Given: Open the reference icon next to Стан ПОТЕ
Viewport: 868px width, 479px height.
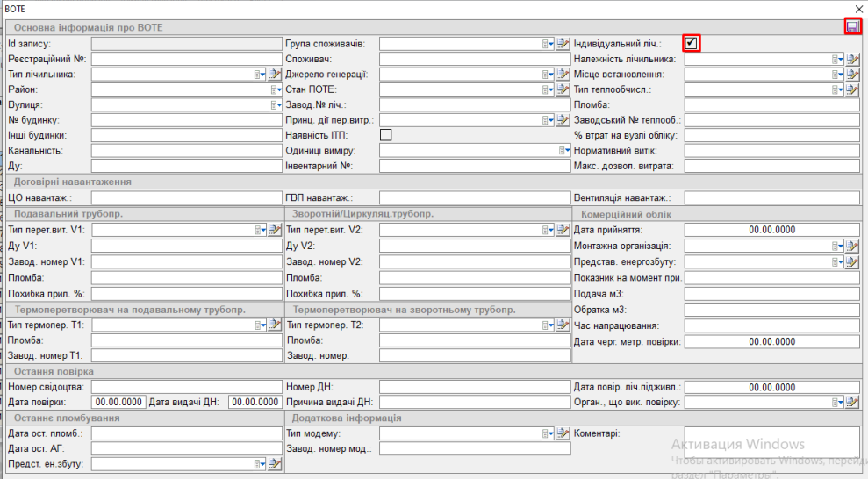Looking at the screenshot, I should point(563,89).
